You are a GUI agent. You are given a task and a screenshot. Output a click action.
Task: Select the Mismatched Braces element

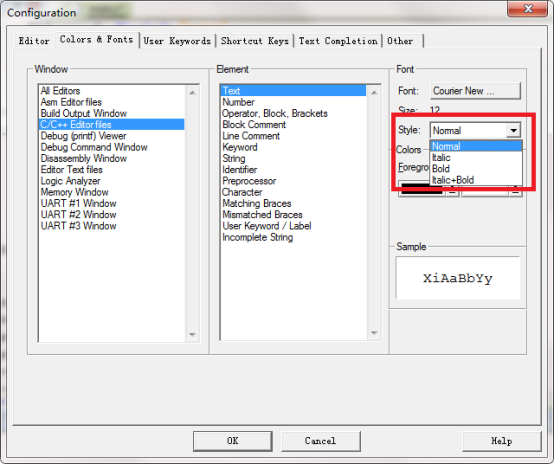(294, 215)
